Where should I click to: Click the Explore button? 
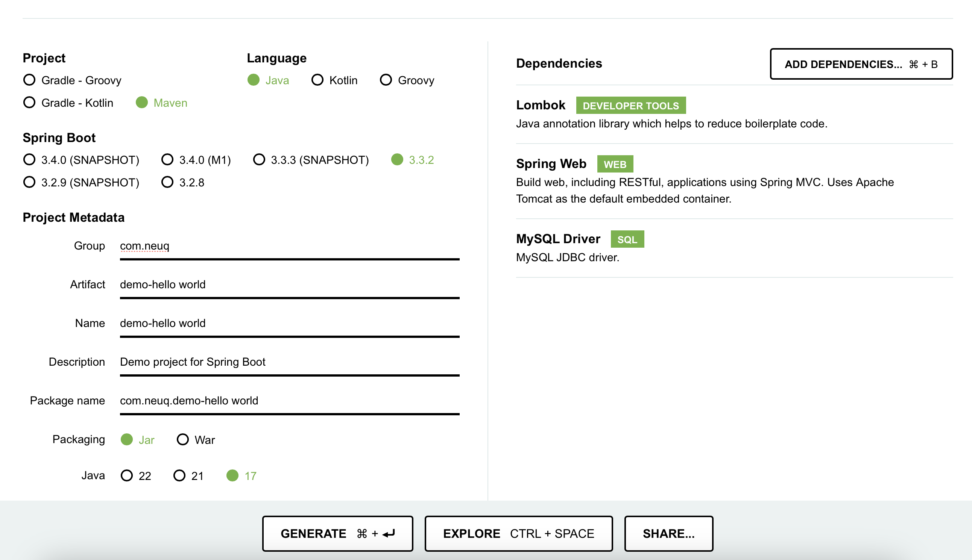518,533
